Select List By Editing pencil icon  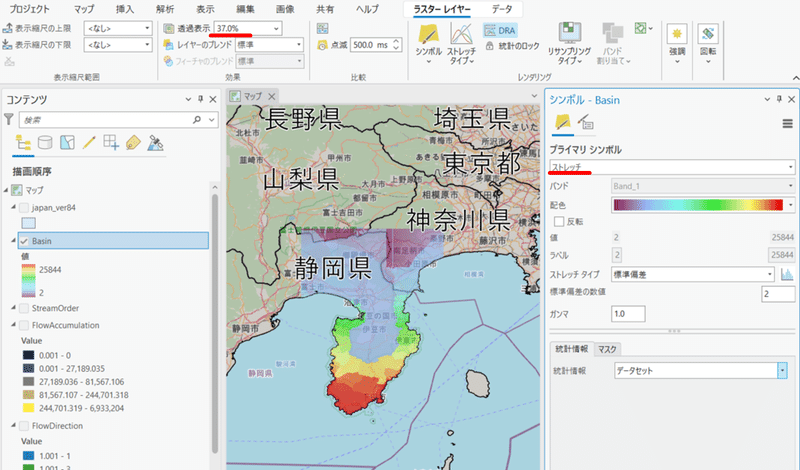[x=89, y=142]
